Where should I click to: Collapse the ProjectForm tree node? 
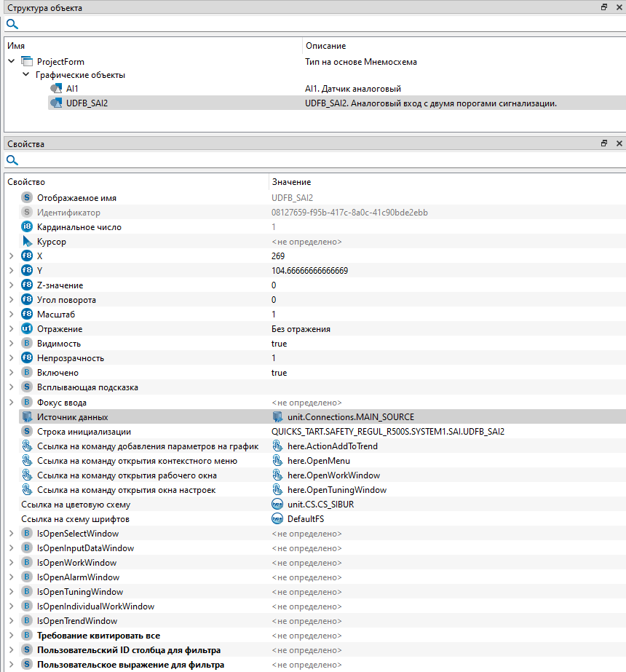coord(11,62)
